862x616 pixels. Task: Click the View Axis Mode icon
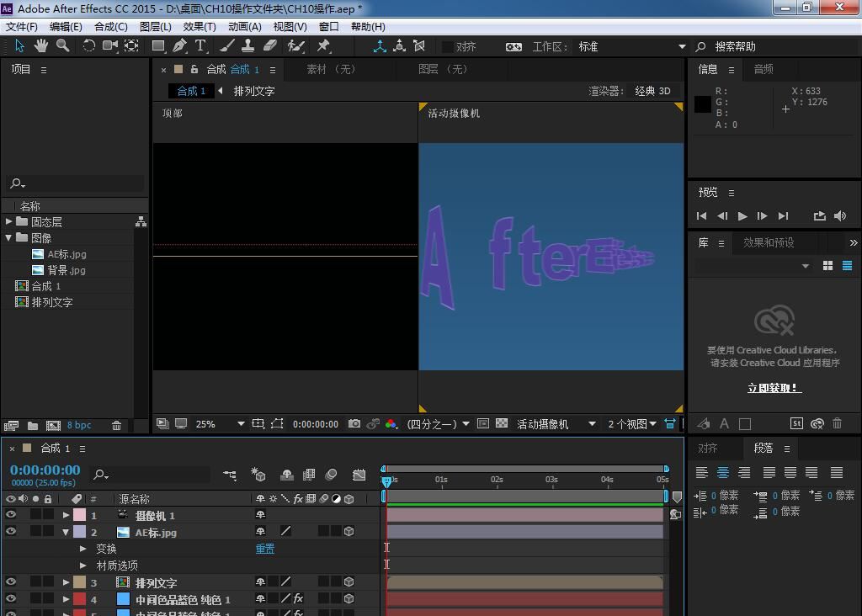pyautogui.click(x=419, y=46)
